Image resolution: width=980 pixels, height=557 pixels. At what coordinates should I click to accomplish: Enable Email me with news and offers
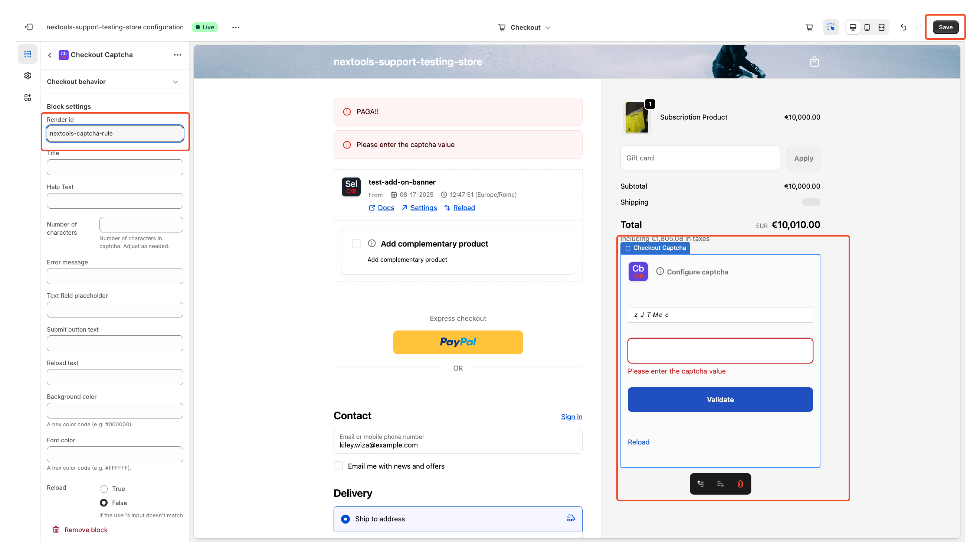click(x=338, y=466)
